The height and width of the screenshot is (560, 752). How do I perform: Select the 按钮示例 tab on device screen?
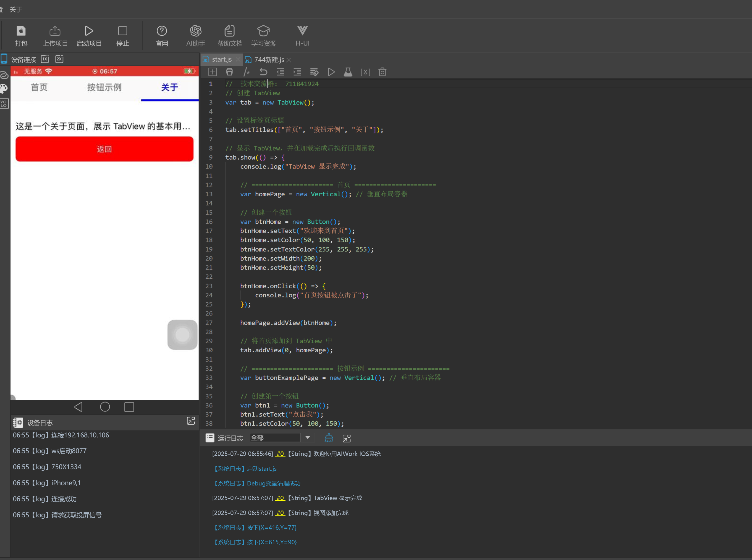click(104, 88)
